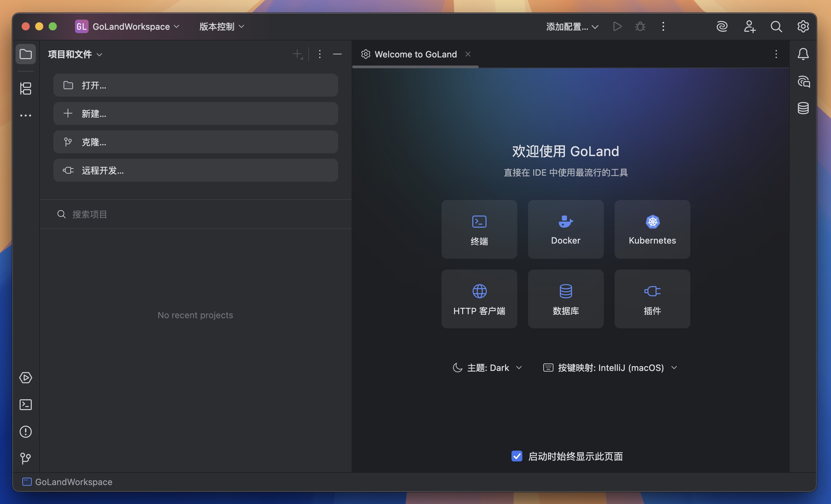This screenshot has height=504, width=831.
Task: Open the 项目和文件 view switcher chevron
Action: tap(99, 54)
